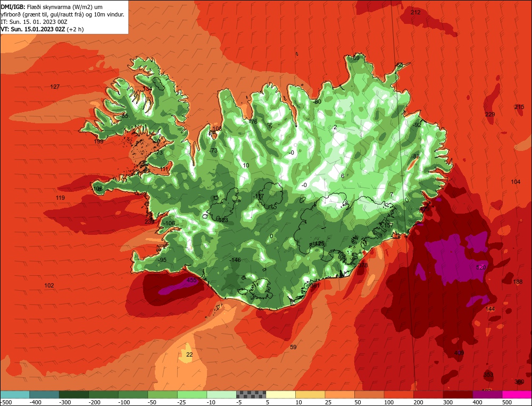The image size is (532, 406).
Task: Click the palest green swatch between -10 and -5
Action: [221, 394]
